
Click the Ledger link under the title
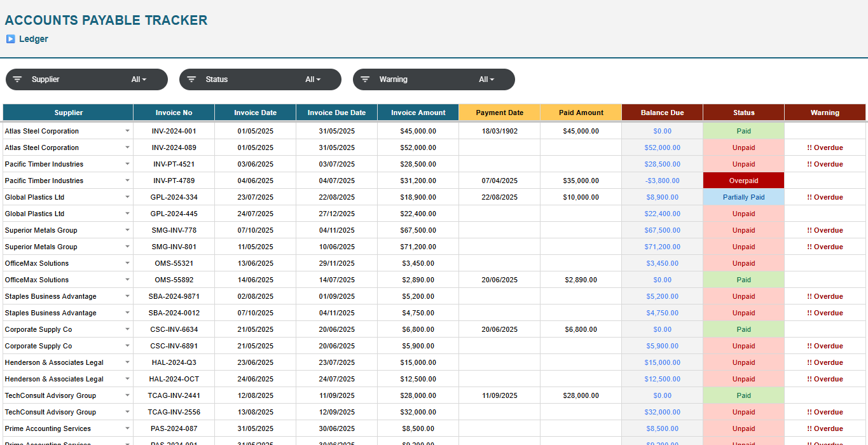click(33, 39)
